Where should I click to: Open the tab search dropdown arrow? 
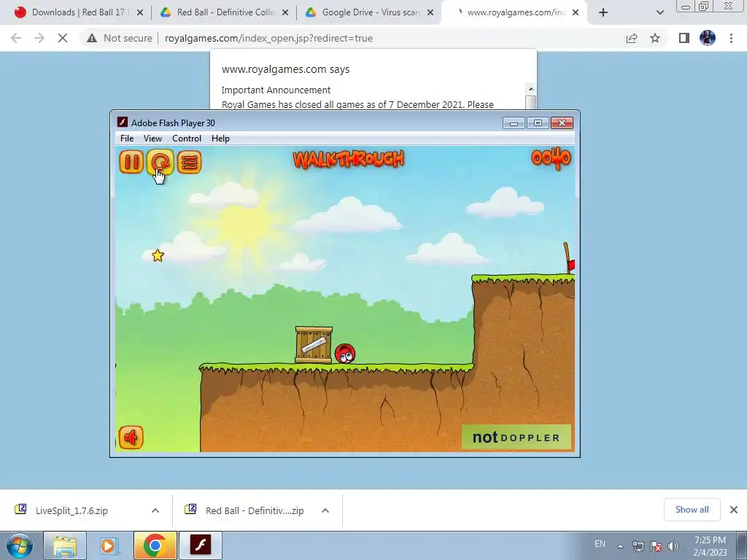coord(659,13)
